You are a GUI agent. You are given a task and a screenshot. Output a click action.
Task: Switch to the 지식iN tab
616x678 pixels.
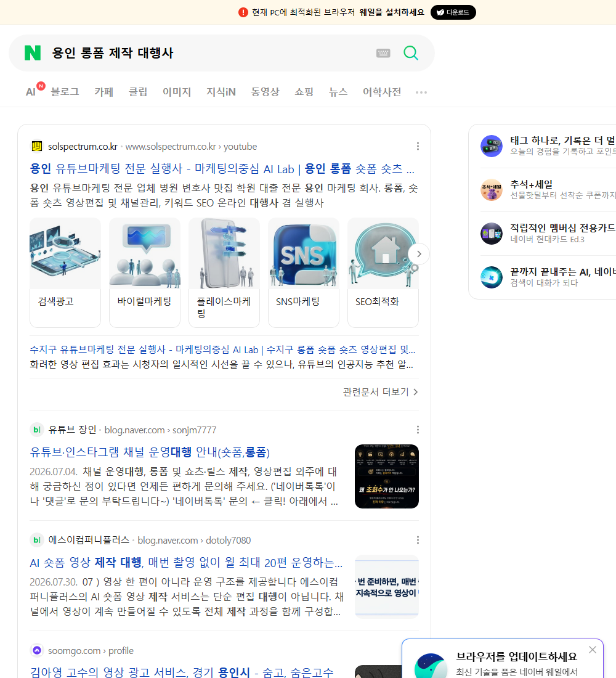[221, 92]
